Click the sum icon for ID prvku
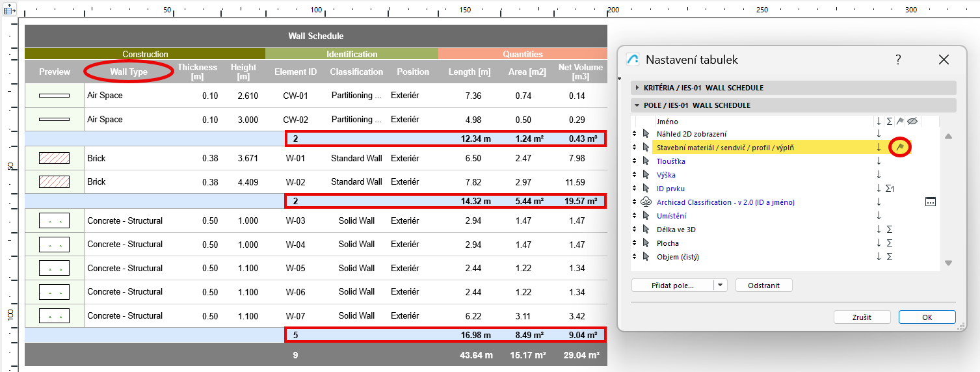The height and width of the screenshot is (372, 980). point(890,189)
